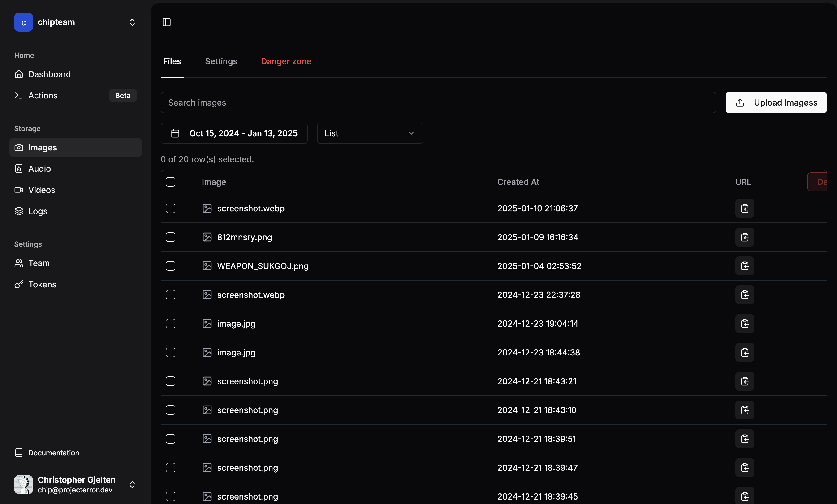This screenshot has height=504, width=837.
Task: Click the calendar icon in date range
Action: [175, 133]
